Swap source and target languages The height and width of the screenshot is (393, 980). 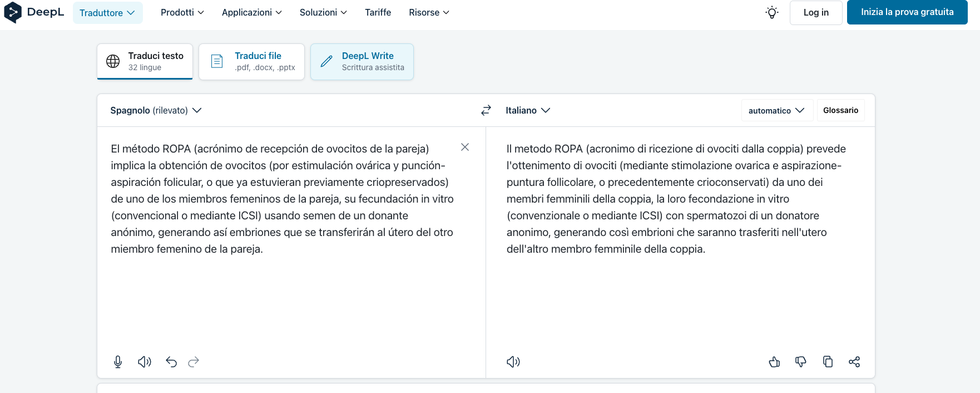pyautogui.click(x=486, y=110)
